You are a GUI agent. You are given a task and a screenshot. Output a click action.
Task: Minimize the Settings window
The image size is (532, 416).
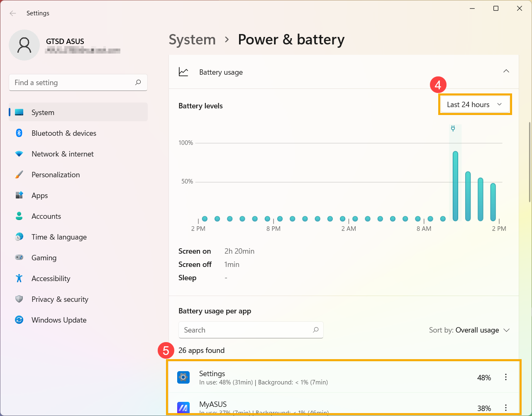(x=472, y=8)
